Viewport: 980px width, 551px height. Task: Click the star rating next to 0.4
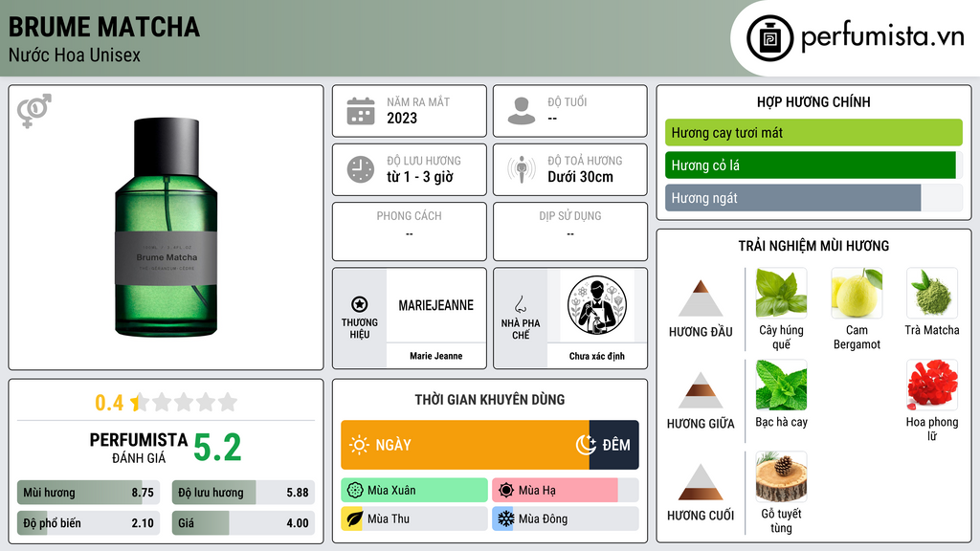pos(185,402)
